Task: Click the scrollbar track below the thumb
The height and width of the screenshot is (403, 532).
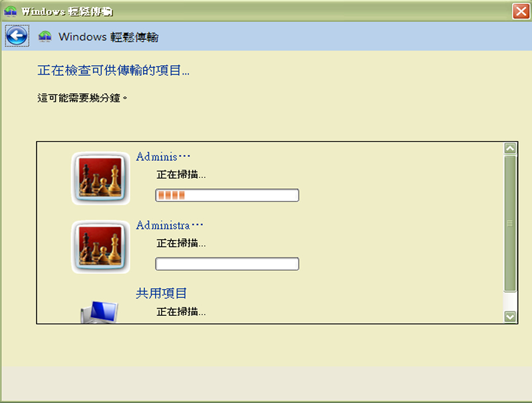Action: click(510, 301)
